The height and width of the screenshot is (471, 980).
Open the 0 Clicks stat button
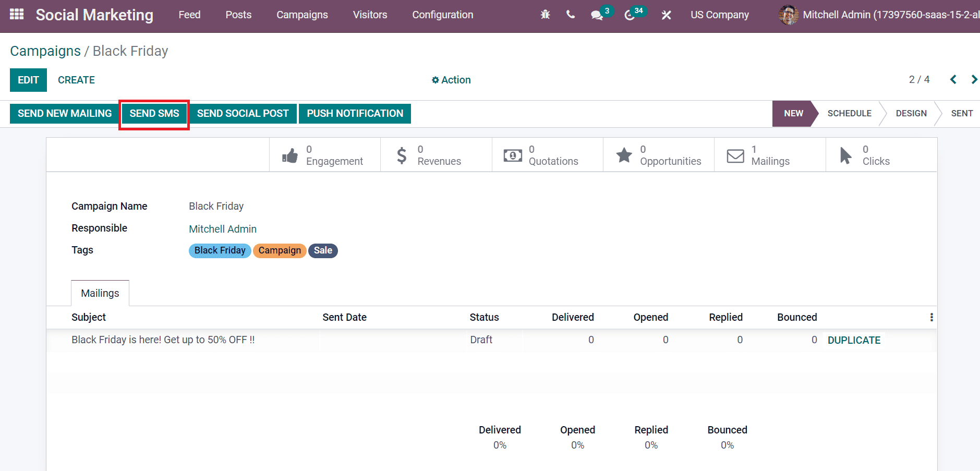[x=881, y=155]
